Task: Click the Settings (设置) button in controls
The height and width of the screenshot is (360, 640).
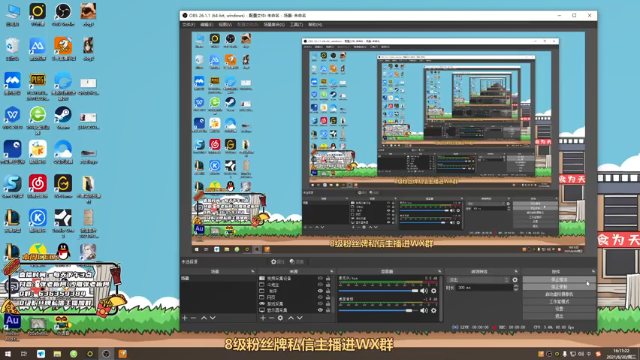Action: tap(559, 309)
